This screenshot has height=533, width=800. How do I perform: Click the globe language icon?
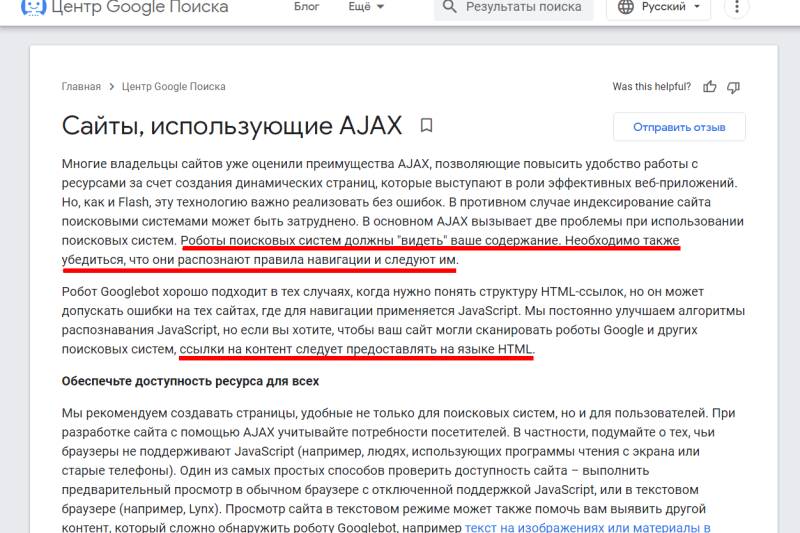626,7
